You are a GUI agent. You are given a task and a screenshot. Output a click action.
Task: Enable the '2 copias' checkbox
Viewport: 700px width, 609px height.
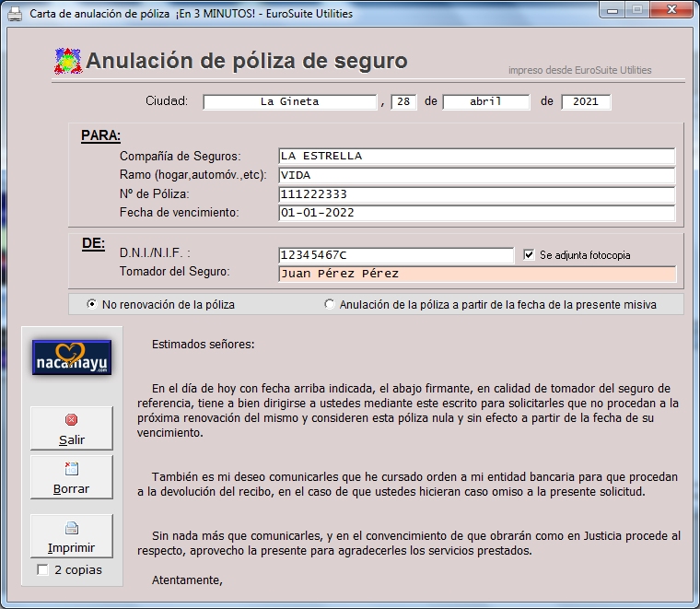click(x=42, y=570)
